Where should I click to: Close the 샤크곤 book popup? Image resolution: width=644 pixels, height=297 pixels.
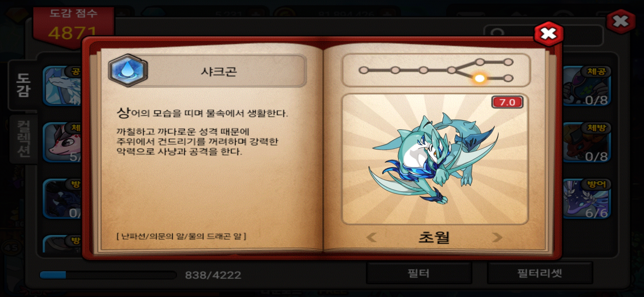click(549, 34)
